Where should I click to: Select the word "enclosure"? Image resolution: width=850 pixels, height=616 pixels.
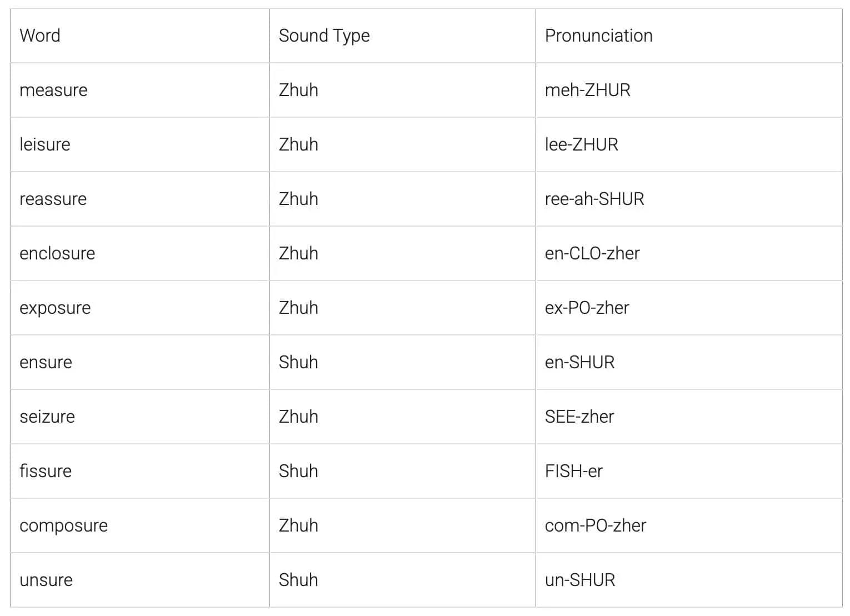tap(57, 253)
